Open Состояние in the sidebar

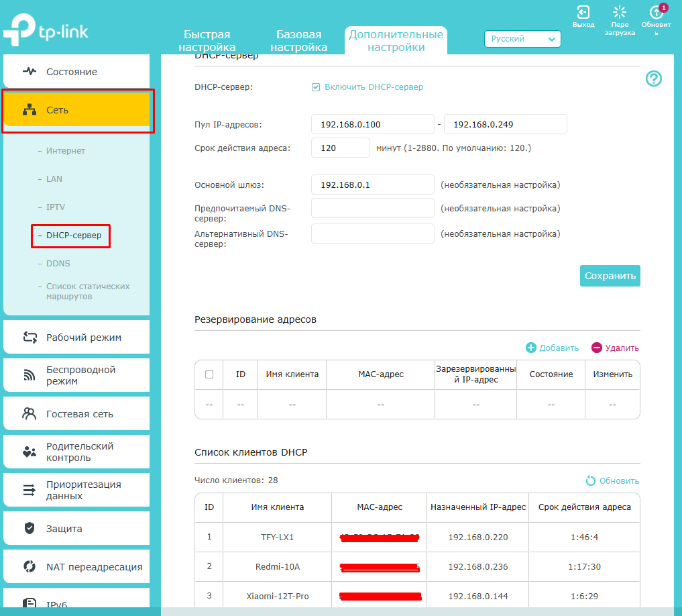point(76,71)
